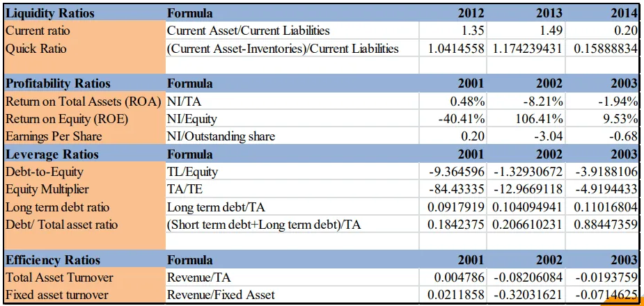Click the Earnings Per Share label cell

54,136
